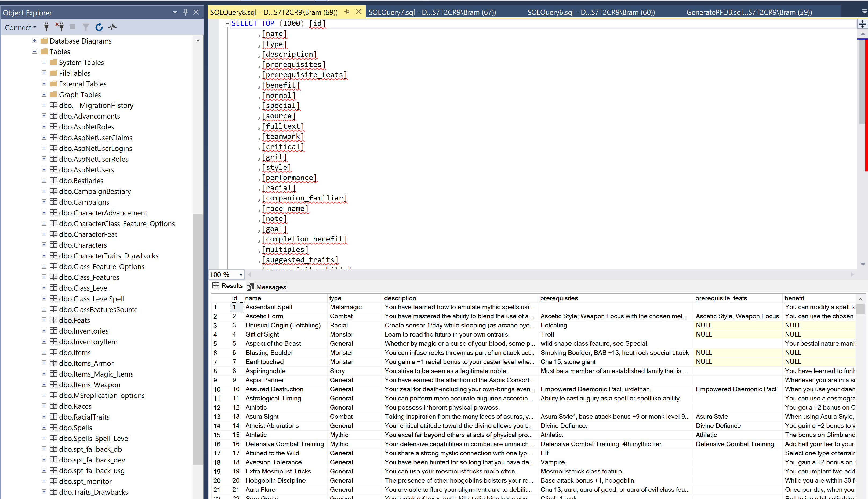Image resolution: width=868 pixels, height=499 pixels.
Task: Expand the FileTables folder
Action: (44, 73)
